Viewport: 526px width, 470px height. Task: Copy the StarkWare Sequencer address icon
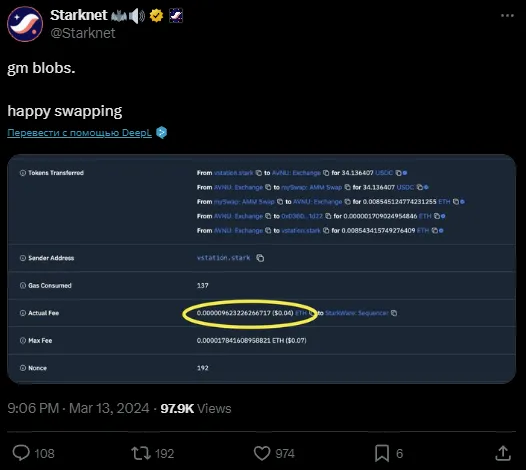(394, 313)
